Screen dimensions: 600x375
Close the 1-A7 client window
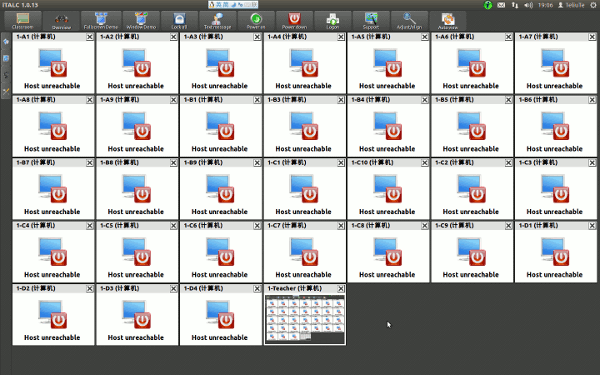(x=592, y=37)
